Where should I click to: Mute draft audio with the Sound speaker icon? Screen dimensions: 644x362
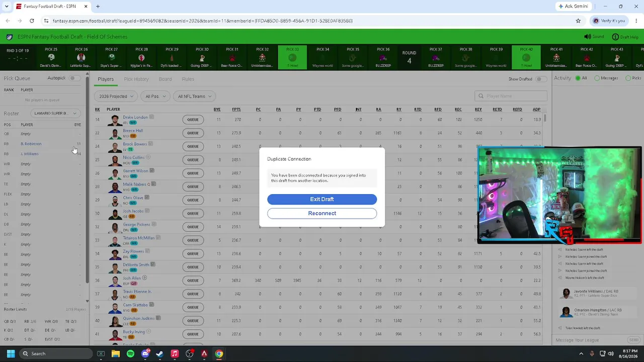coord(587,37)
